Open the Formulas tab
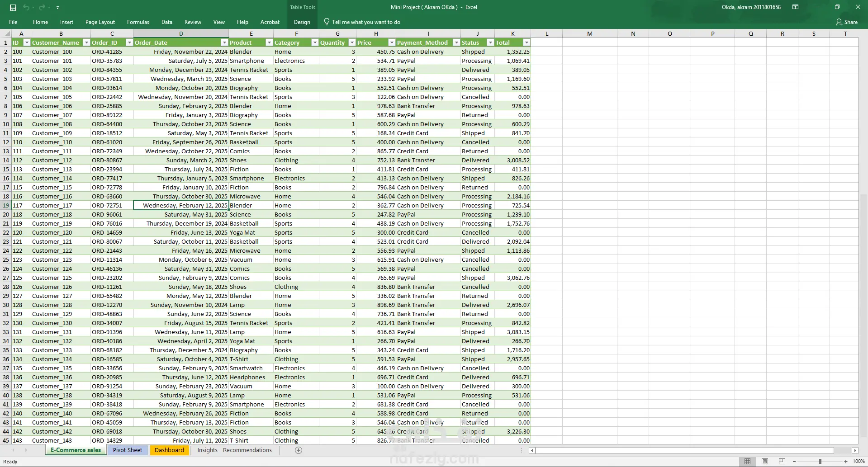Screen dimensions: 868x467 coord(138,22)
